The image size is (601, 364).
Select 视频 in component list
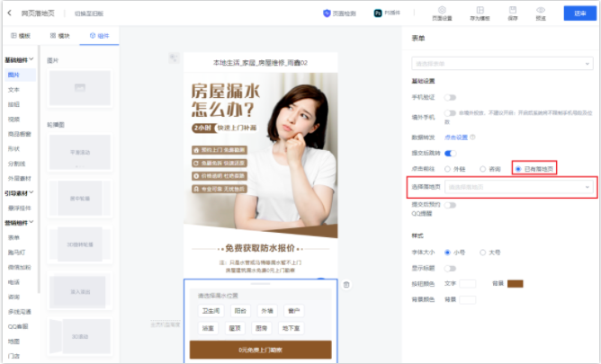(x=13, y=119)
